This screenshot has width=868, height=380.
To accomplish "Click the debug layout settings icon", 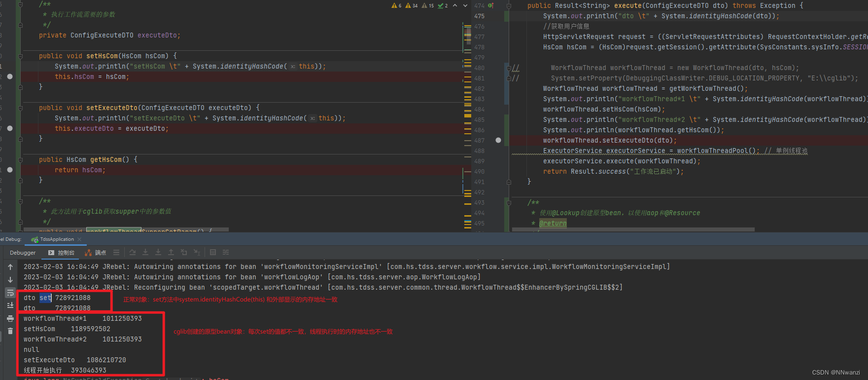I will click(x=116, y=252).
